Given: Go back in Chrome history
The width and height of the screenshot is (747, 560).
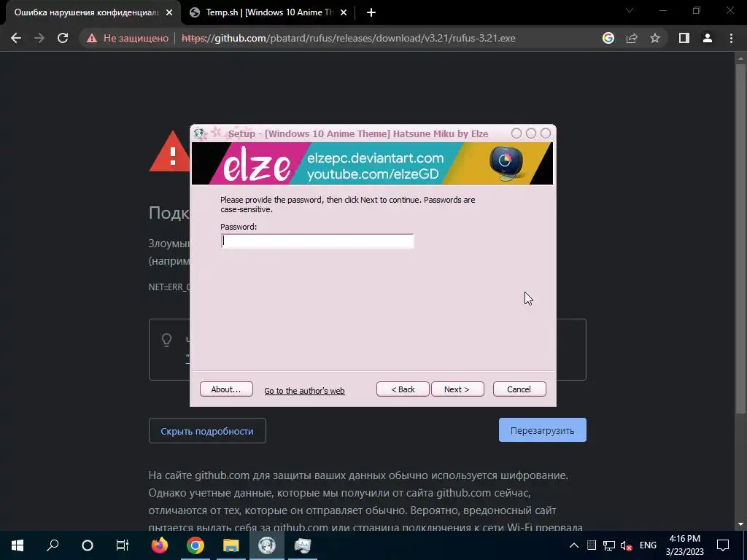Looking at the screenshot, I should tap(16, 38).
